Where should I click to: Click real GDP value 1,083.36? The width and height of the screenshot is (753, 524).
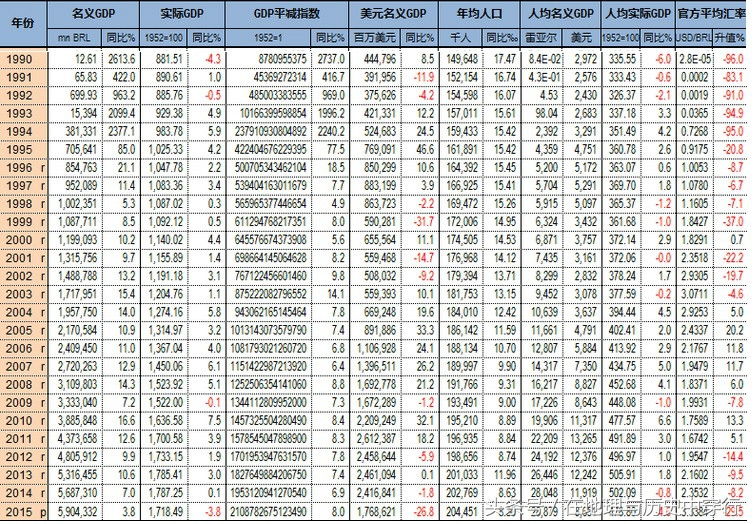tap(166, 186)
